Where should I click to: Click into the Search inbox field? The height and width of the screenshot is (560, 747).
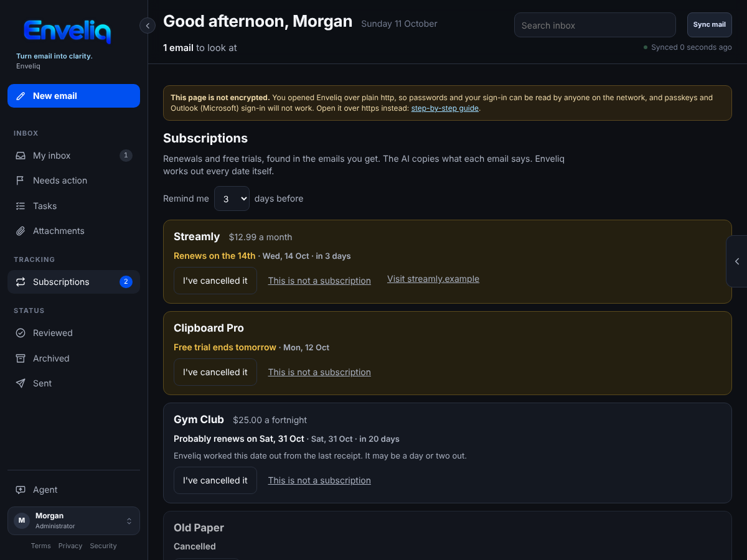pyautogui.click(x=595, y=25)
